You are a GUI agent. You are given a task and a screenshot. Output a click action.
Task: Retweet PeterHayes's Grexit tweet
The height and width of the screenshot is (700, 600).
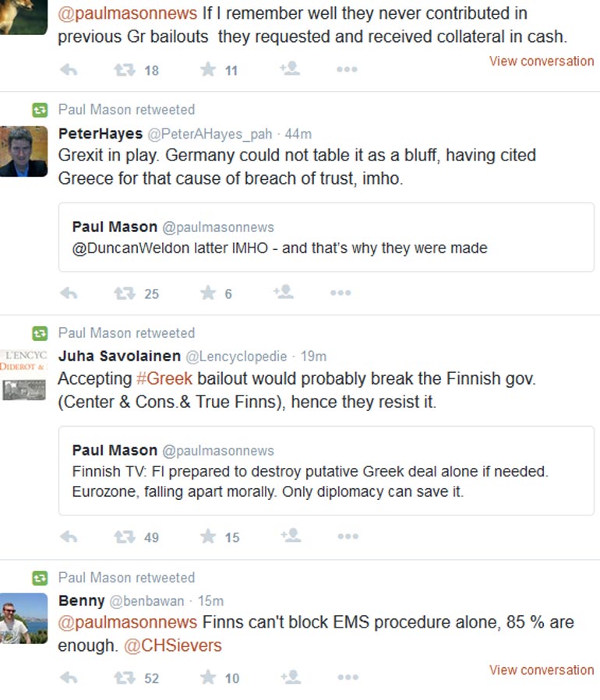124,294
